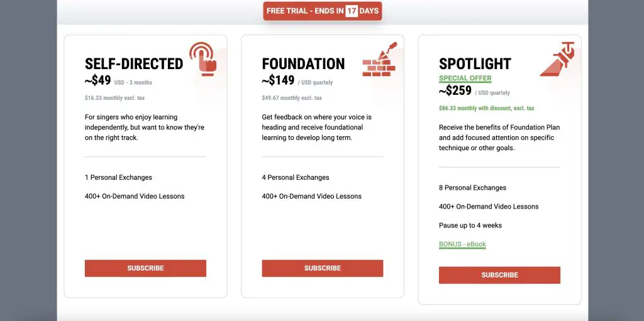Click the Foundation brick wall icon
The height and width of the screenshot is (321, 644).
click(379, 60)
